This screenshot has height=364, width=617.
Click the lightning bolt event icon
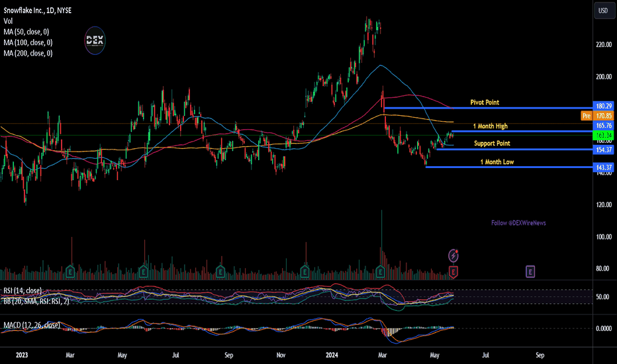(453, 255)
